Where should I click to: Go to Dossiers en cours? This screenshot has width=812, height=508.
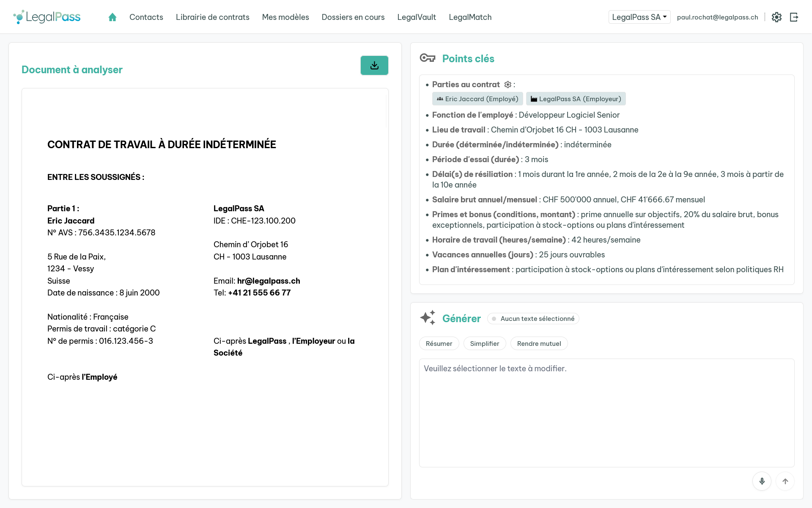click(x=353, y=17)
